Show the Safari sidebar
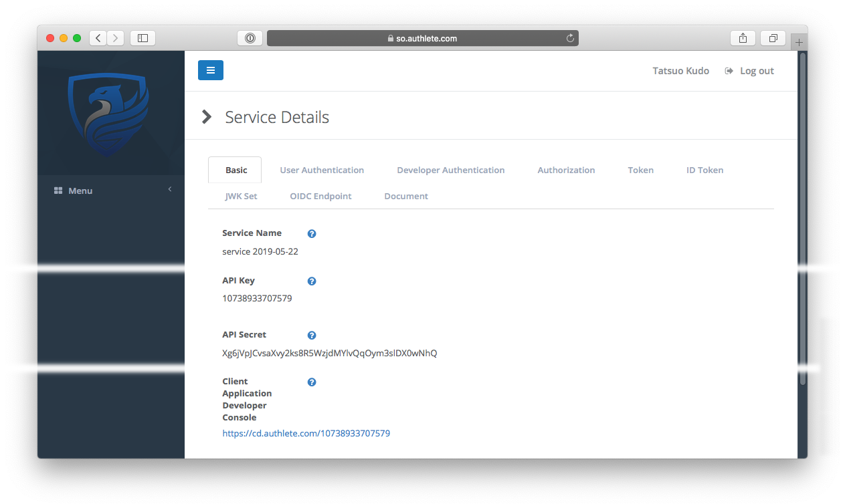This screenshot has height=504, width=845. 143,38
